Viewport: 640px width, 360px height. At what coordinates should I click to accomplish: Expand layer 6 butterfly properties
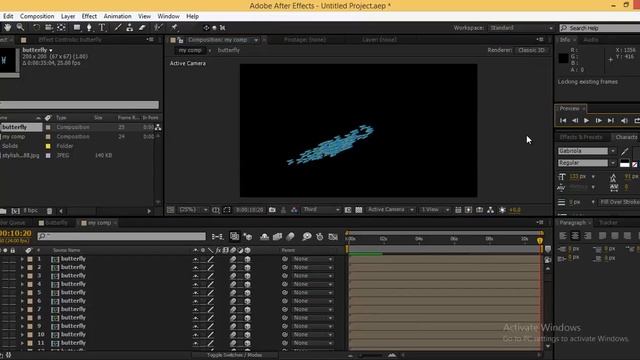click(x=22, y=301)
